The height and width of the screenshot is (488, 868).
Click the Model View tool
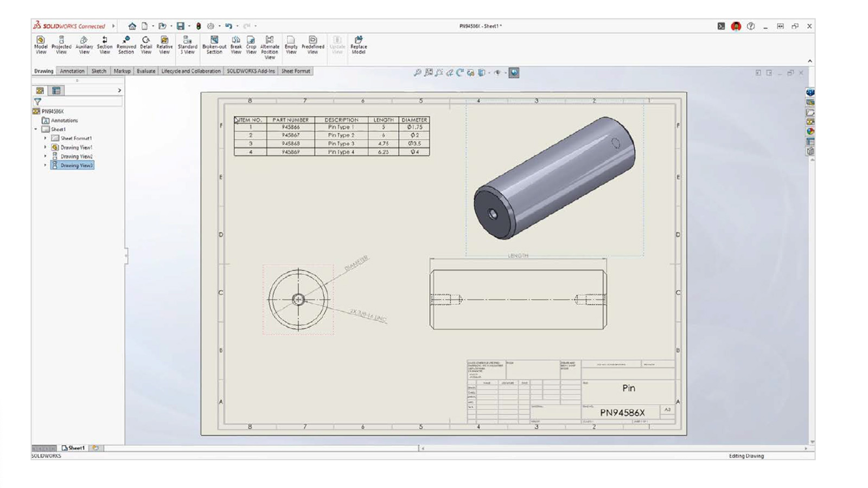coord(41,45)
